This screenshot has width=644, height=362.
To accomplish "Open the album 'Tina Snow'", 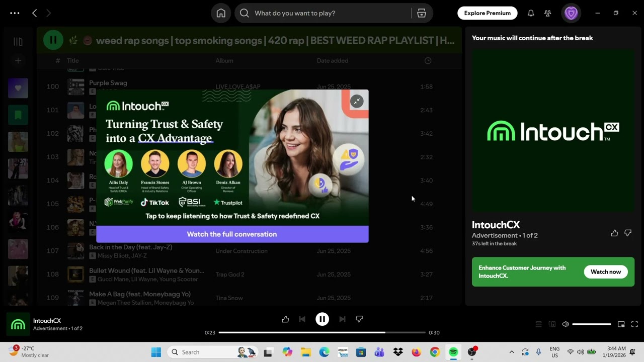I will 229,298.
